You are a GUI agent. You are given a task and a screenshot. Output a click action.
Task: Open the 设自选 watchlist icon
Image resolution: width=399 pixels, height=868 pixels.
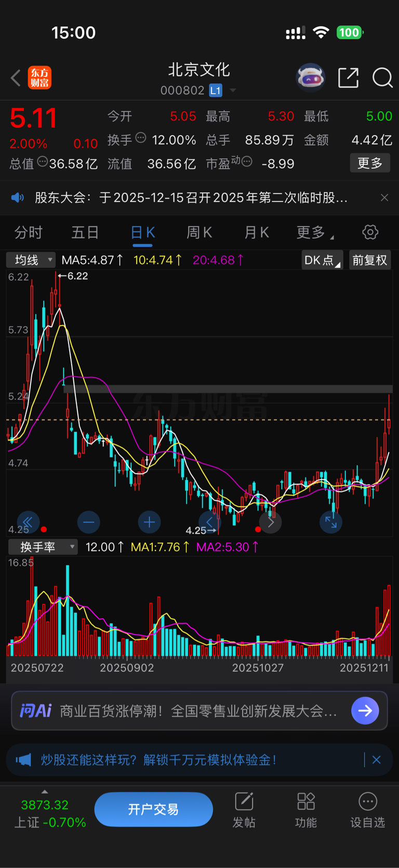tap(367, 810)
